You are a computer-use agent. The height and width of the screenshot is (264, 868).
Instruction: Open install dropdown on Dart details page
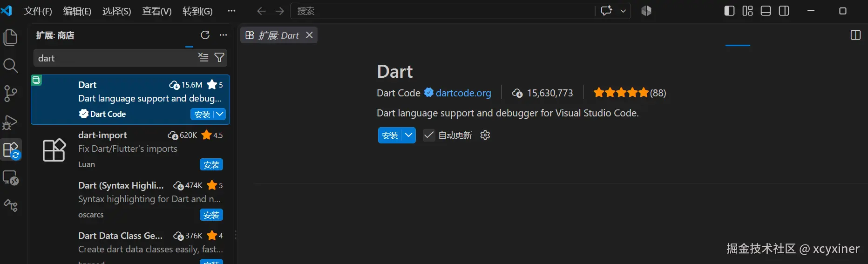(408, 135)
